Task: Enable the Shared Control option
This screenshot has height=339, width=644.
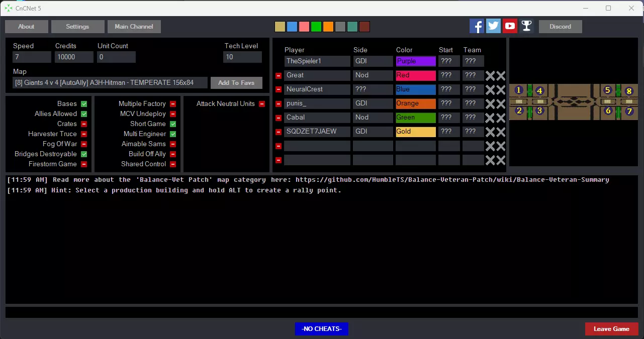Action: click(x=173, y=164)
